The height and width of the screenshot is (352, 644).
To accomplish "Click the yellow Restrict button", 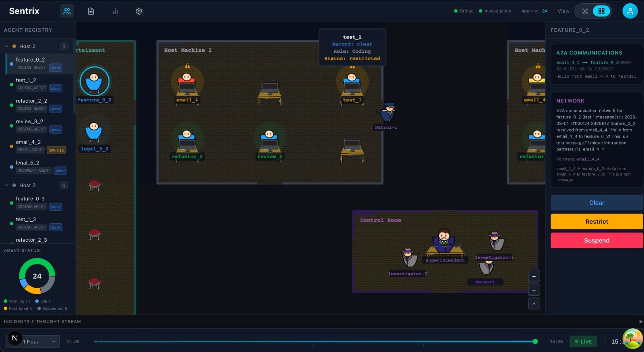I will (597, 222).
